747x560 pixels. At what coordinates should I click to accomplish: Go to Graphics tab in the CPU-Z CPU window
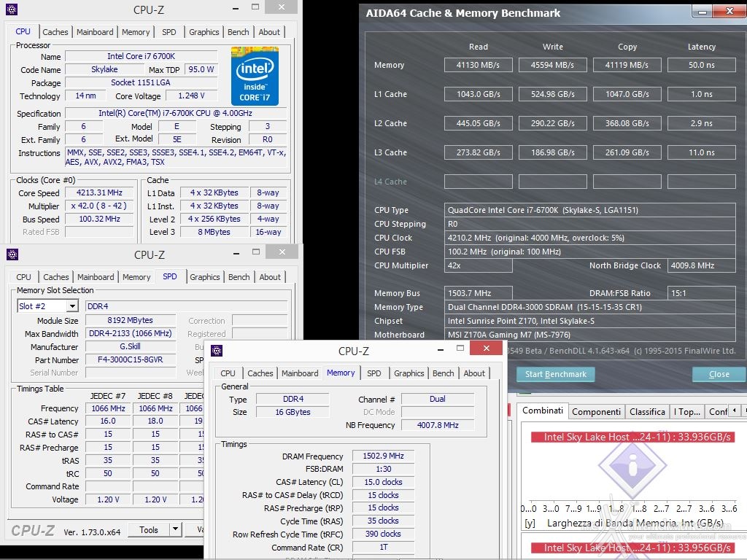pyautogui.click(x=204, y=32)
